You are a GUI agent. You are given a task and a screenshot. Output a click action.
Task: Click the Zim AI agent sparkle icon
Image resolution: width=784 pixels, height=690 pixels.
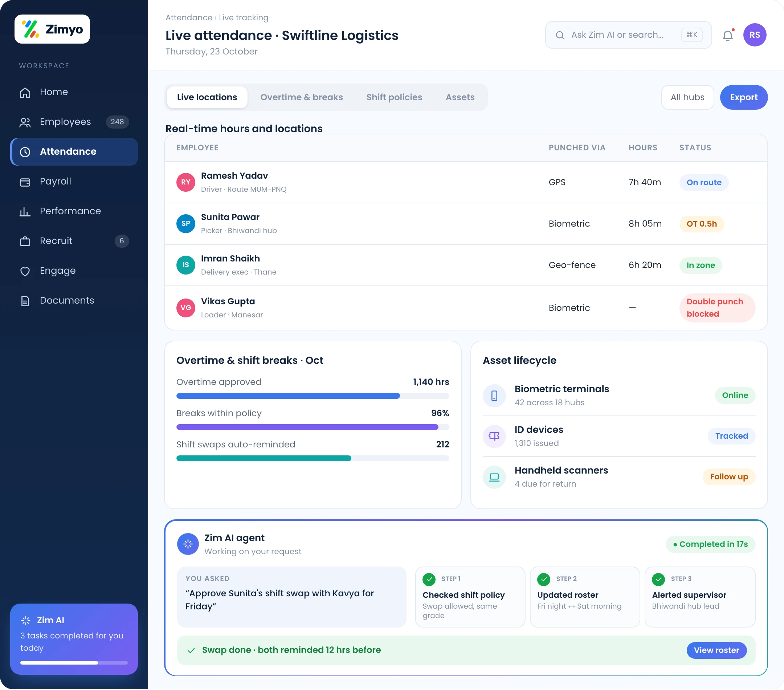click(188, 544)
